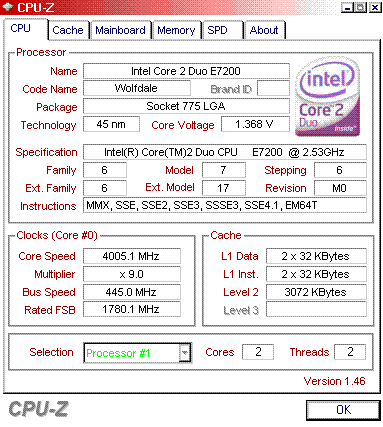Viewport: 383px width, 427px height.
Task: Switch to the Memory tab
Action: pos(176,30)
